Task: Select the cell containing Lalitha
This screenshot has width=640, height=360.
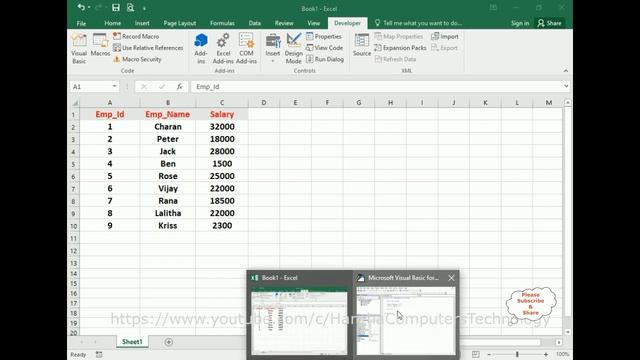Action: click(168, 213)
